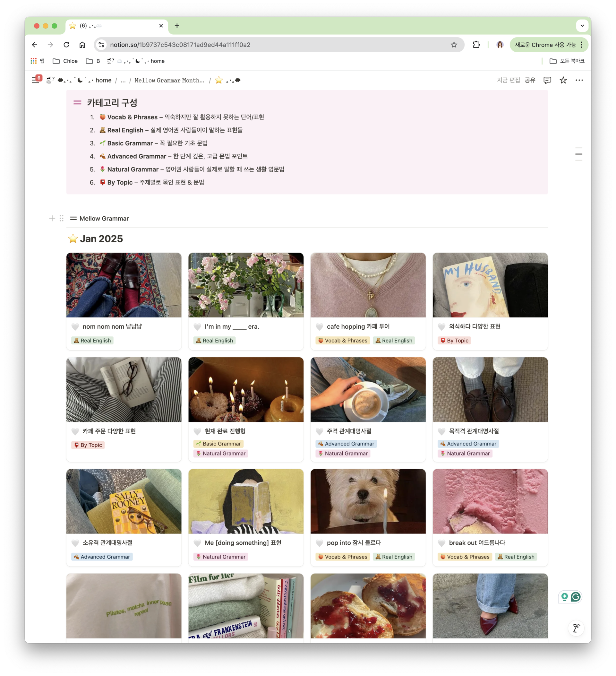Toggle the heart on break out card
Image resolution: width=616 pixels, height=676 pixels.
(441, 543)
